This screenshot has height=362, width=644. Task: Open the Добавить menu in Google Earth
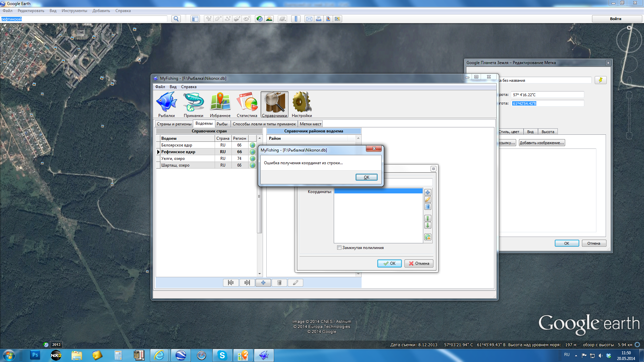pos(101,11)
